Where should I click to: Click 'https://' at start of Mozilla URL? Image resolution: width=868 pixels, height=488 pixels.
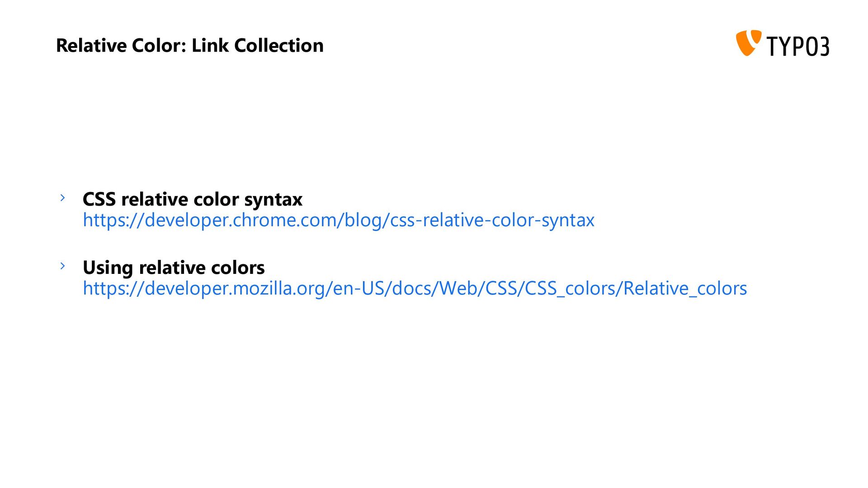click(x=113, y=289)
